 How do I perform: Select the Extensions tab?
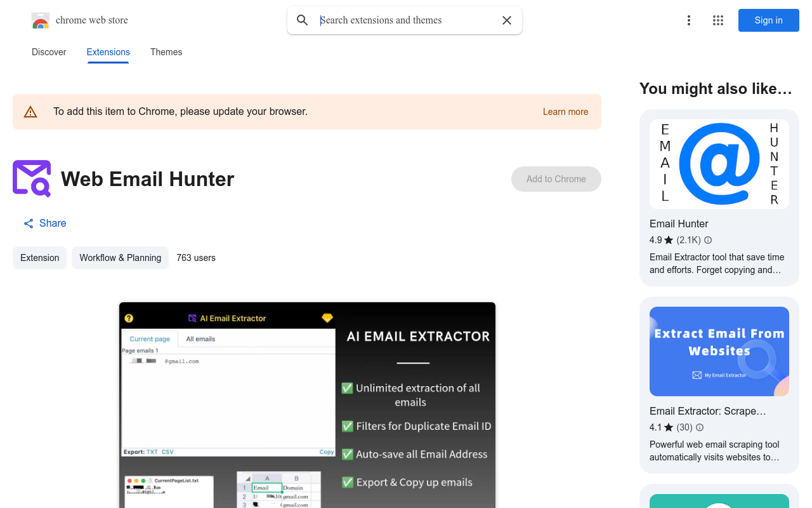click(x=108, y=52)
